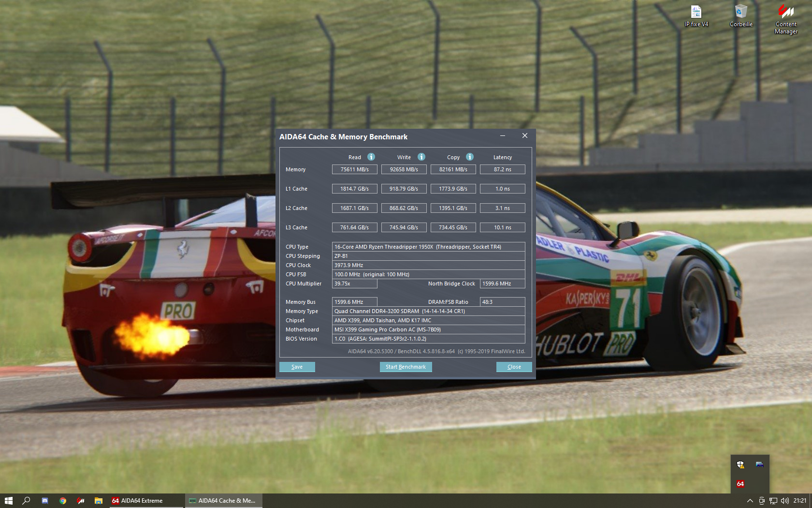Click the DRAM:FSB Ratio value 48:3

[503, 302]
